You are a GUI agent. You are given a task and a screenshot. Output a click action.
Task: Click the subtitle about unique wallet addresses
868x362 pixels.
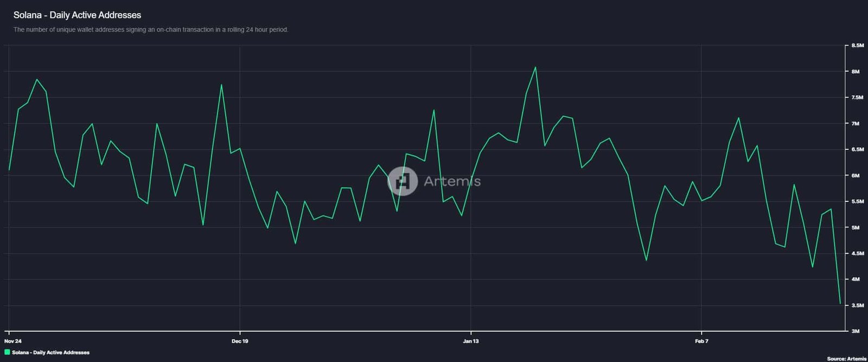(x=151, y=30)
